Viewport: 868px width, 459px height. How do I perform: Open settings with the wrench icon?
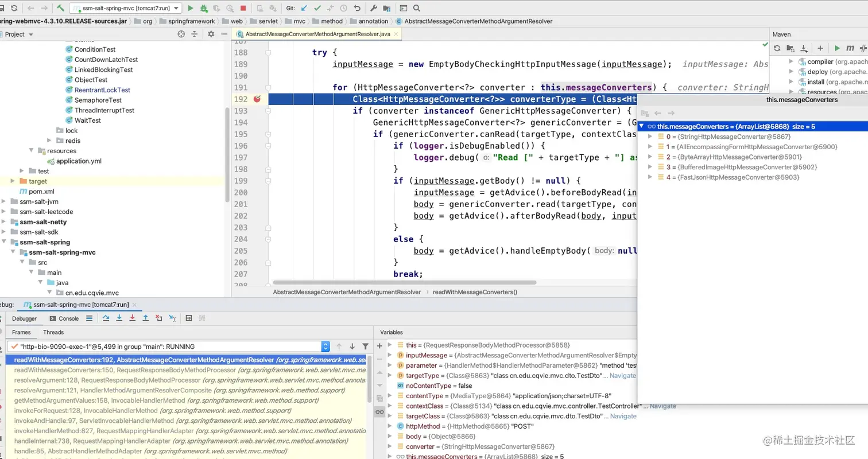(x=373, y=8)
